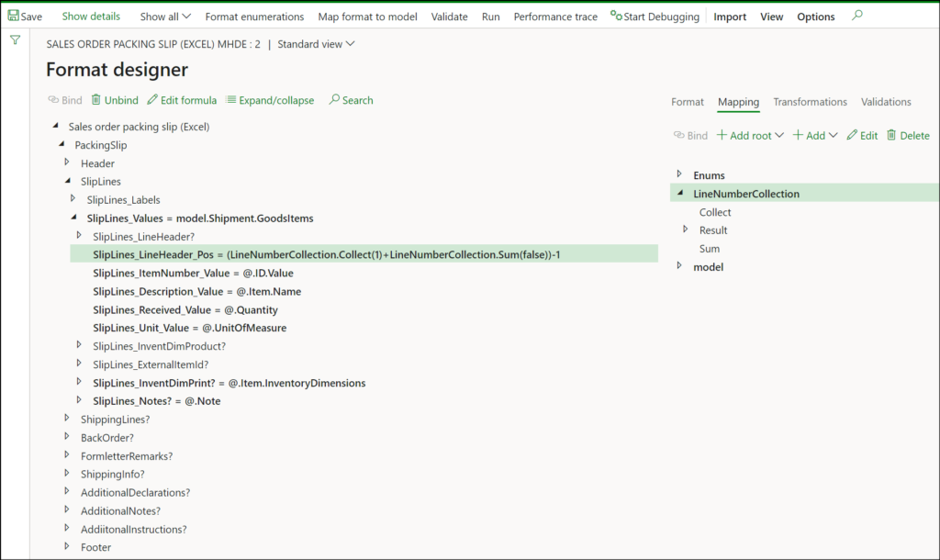
Task: Click the Edit pencil icon in Mapping pane
Action: pyautogui.click(x=852, y=135)
